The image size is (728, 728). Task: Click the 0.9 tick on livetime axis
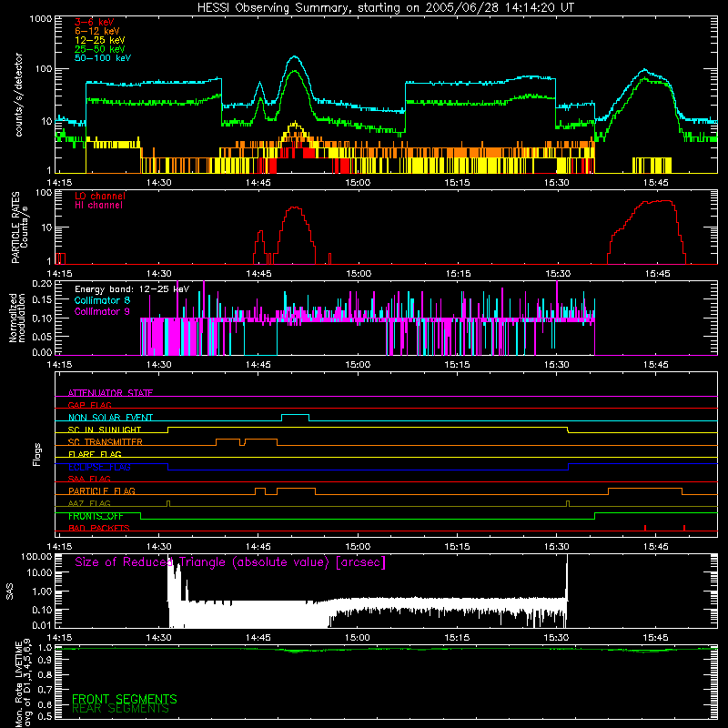tap(45, 661)
